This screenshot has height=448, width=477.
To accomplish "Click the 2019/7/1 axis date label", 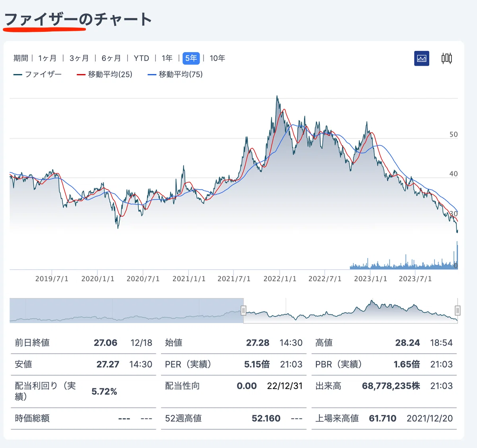I will [52, 279].
